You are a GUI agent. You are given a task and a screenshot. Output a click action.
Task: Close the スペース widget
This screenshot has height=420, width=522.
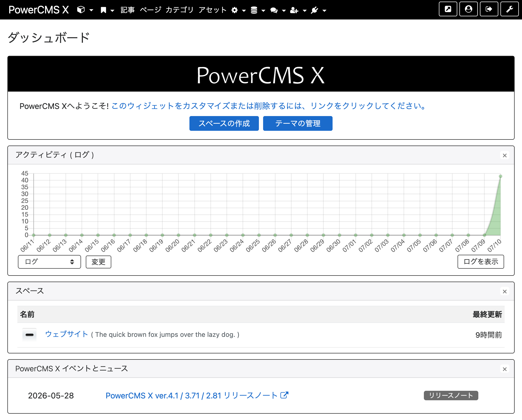pos(505,291)
